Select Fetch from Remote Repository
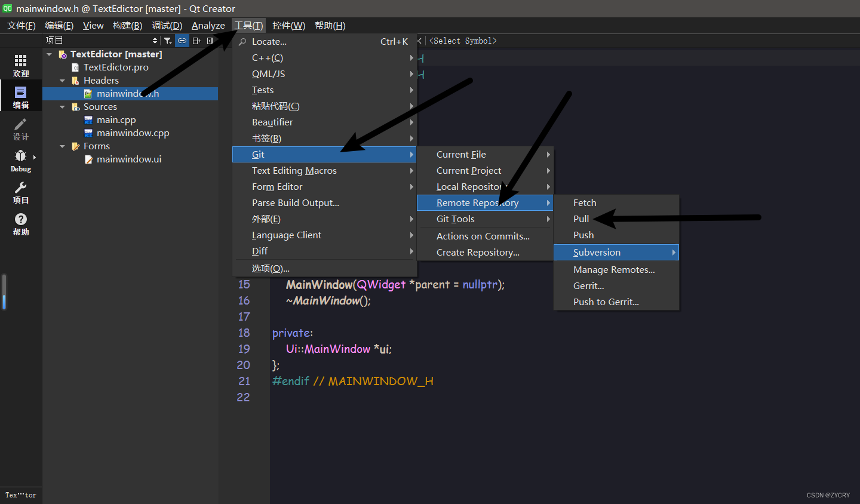860x504 pixels. [x=616, y=203]
